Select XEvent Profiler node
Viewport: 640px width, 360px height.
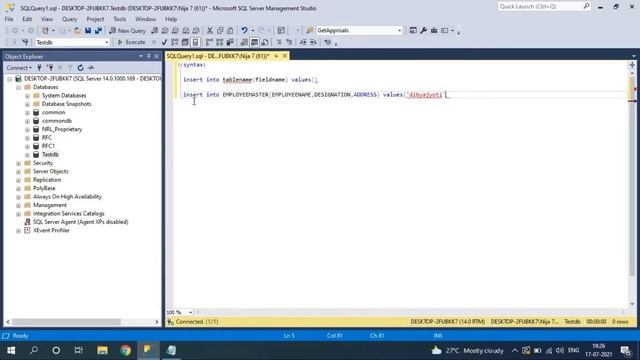tap(51, 230)
